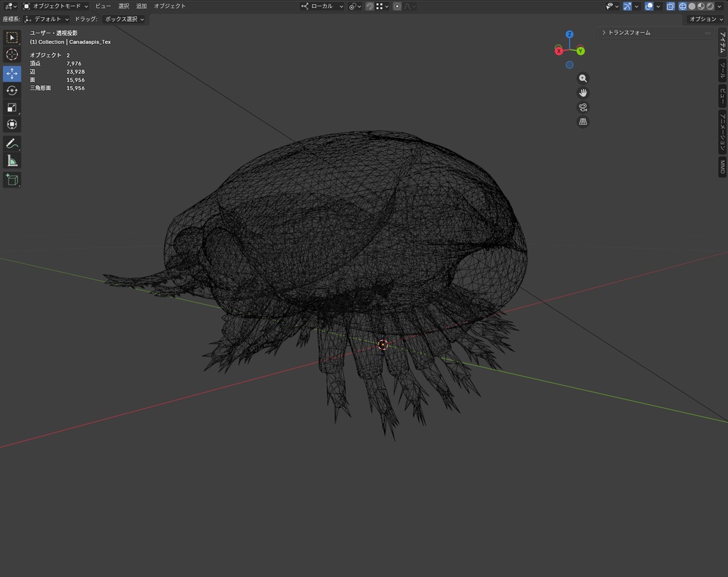Click the X axis on navigation gizmo
728x577 pixels.
[x=559, y=51]
